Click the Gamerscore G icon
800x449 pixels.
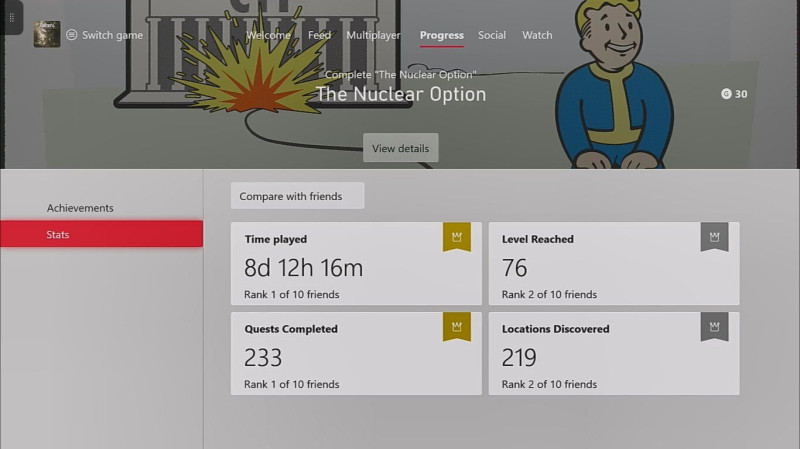(x=726, y=94)
